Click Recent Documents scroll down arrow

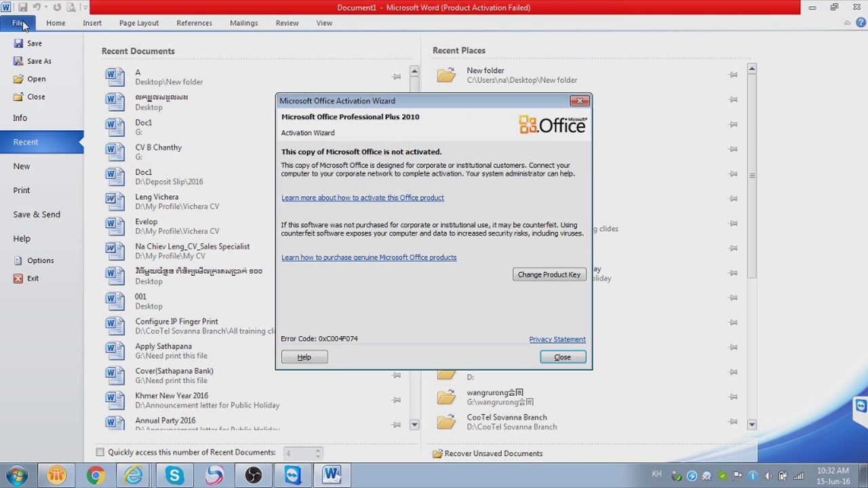[414, 424]
